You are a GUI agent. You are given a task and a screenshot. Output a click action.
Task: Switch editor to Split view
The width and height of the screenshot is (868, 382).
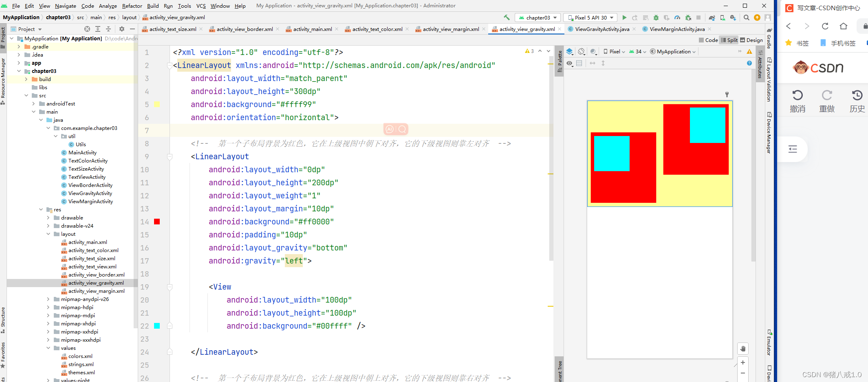tap(729, 40)
